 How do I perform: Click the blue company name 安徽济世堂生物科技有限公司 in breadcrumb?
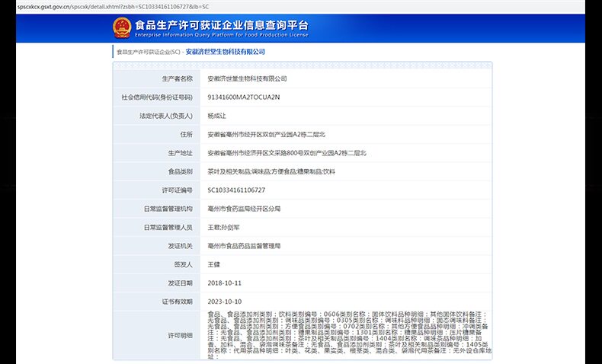pos(226,52)
